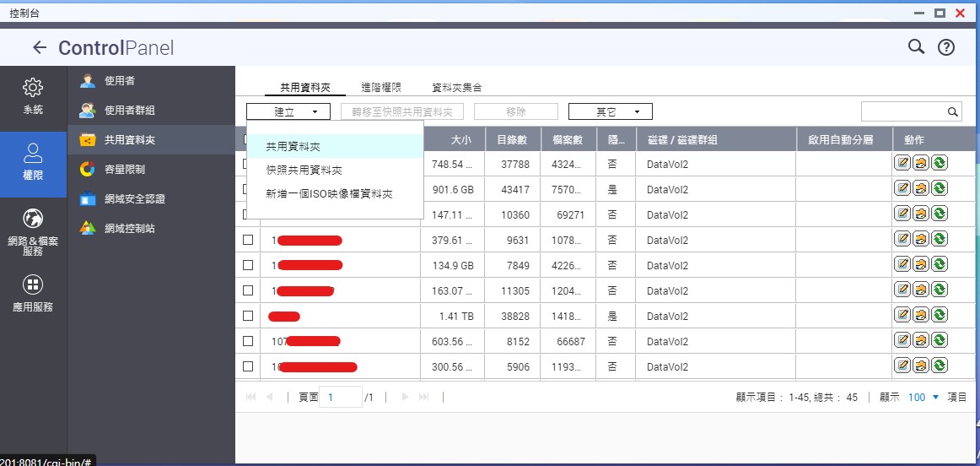Image resolution: width=980 pixels, height=466 pixels.
Task: Click edit properties icon for 748.54 row
Action: click(x=902, y=164)
